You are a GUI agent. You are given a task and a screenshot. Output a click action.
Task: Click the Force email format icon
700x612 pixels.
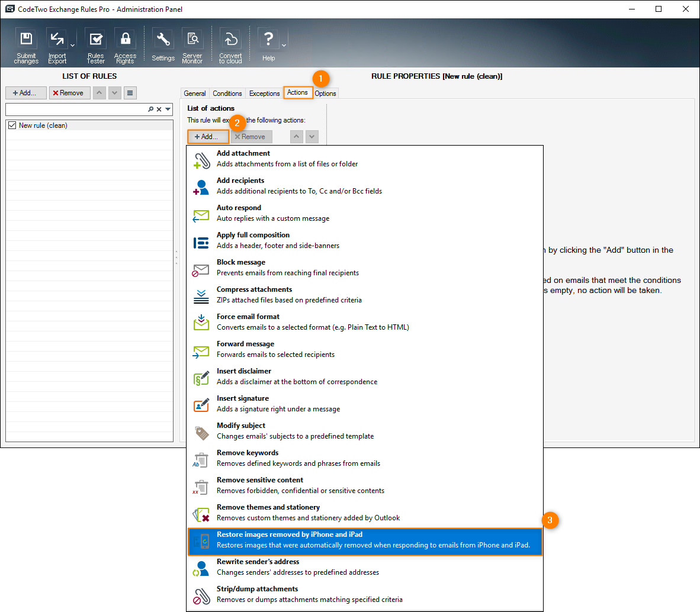pyautogui.click(x=201, y=324)
